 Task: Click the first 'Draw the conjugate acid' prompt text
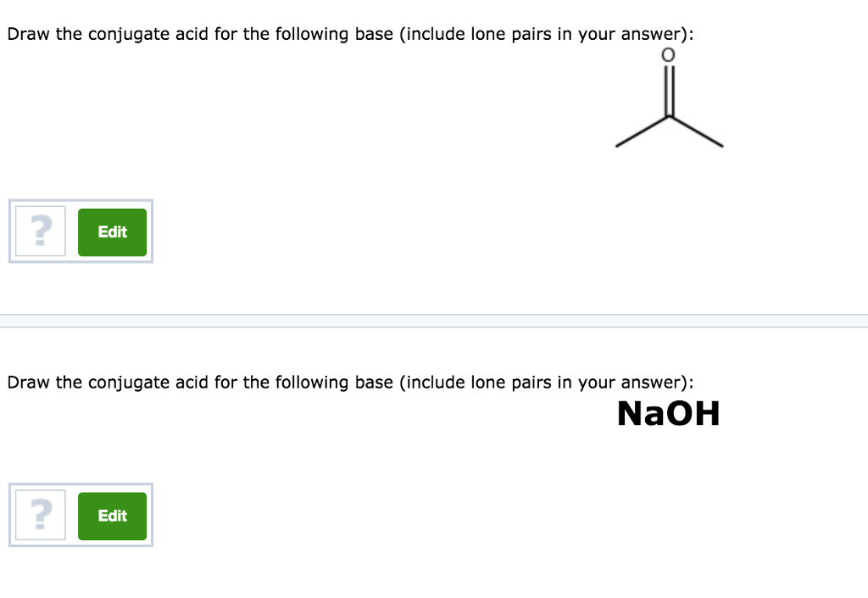(350, 34)
